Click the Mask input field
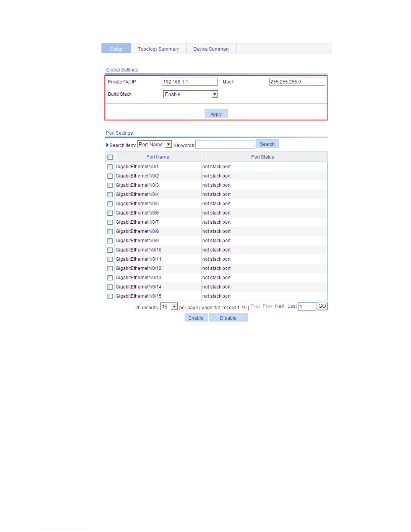This screenshot has width=411, height=532. pos(297,82)
